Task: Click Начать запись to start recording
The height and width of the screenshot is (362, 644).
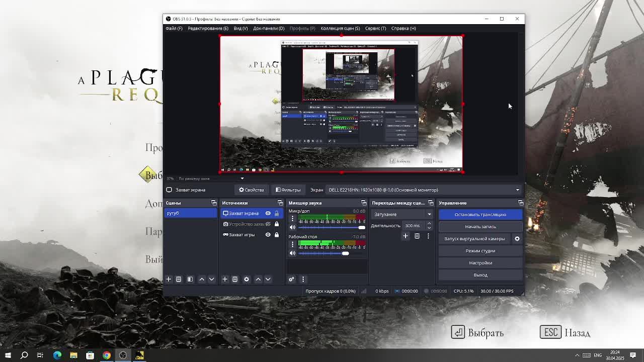Action: pyautogui.click(x=480, y=227)
